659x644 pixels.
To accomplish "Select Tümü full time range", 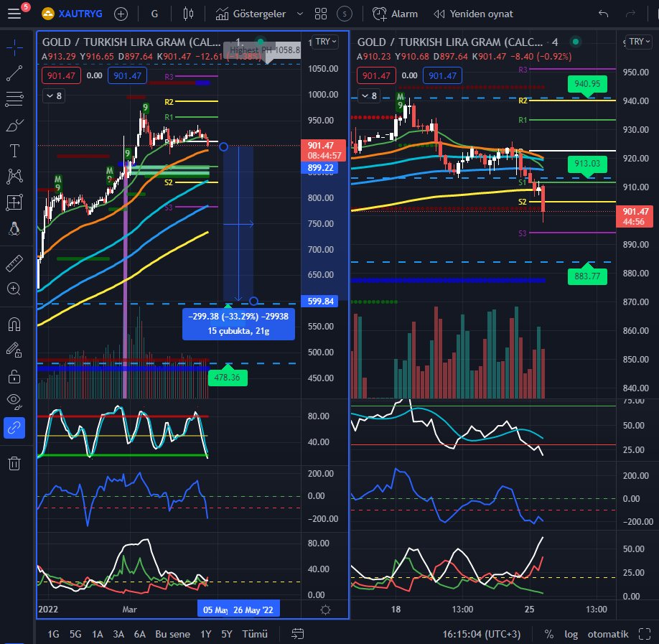I will pos(255,634).
